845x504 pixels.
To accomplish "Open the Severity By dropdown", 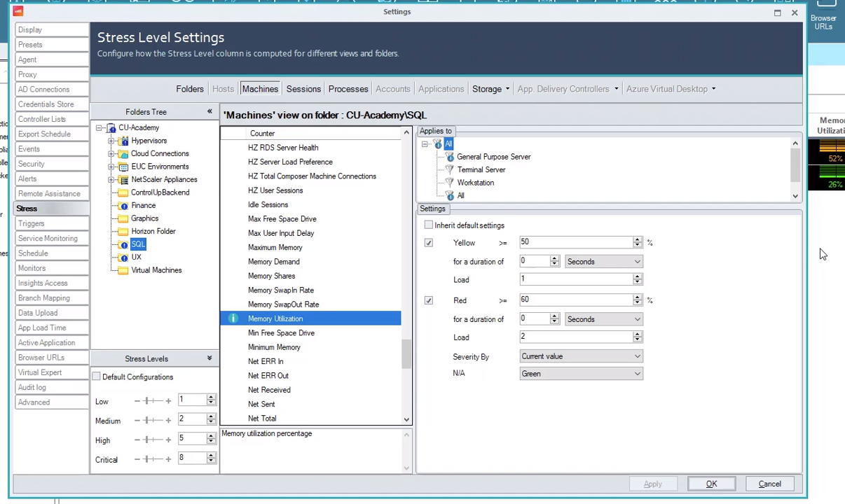I will 636,356.
